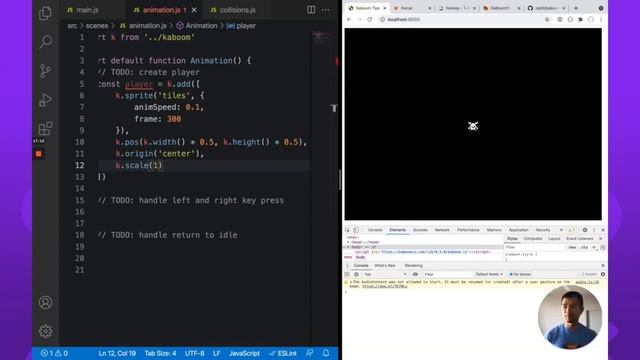Open the Chrome Extensions puzzle icon
Screen dimensions: 640x360
(580, 19)
